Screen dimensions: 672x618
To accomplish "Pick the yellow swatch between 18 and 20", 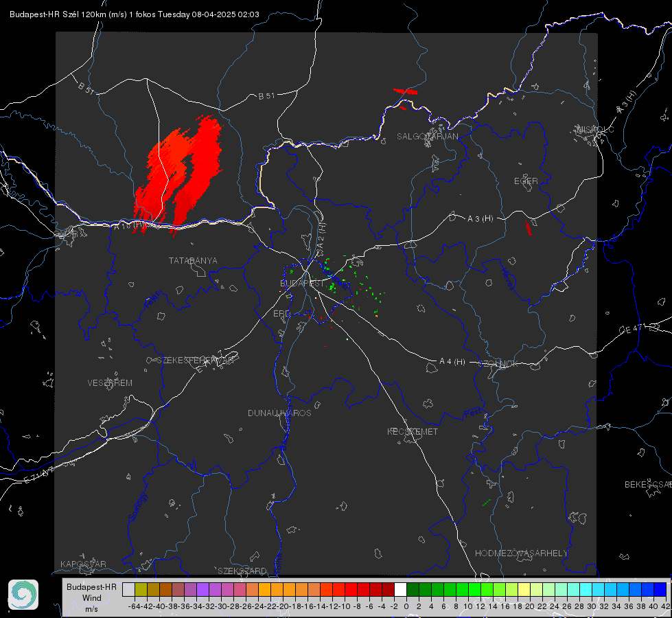I will tap(524, 589).
